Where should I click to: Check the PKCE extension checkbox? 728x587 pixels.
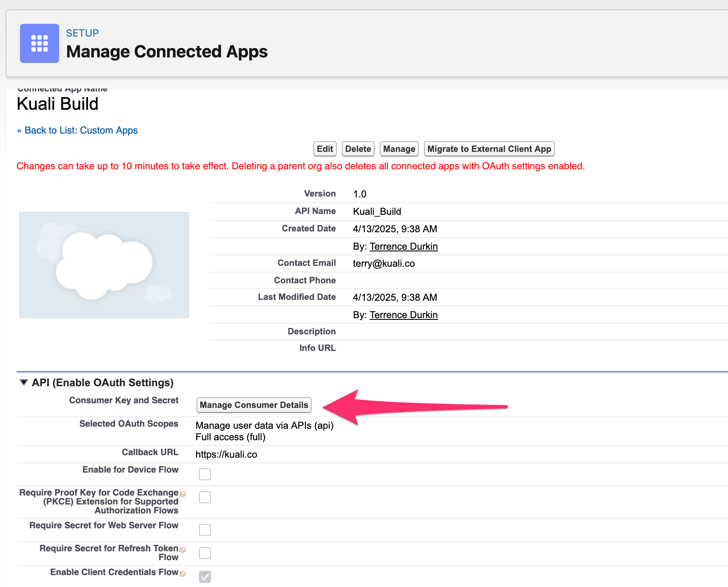tap(205, 497)
